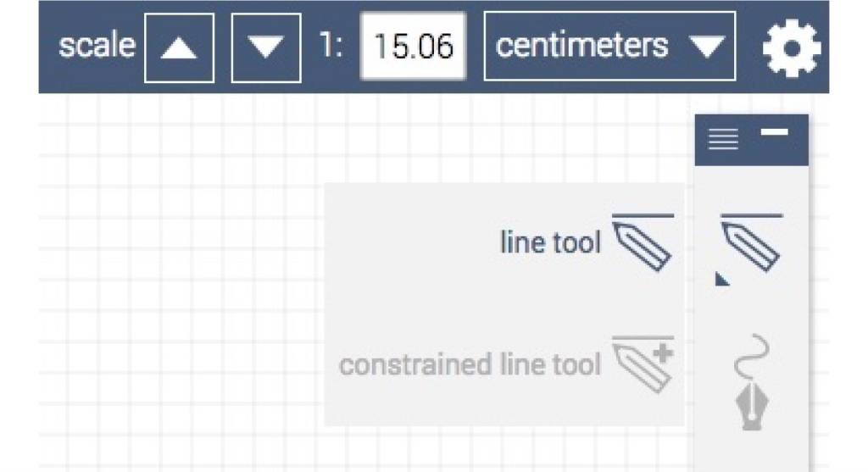Click the blue tool panel header bar
The width and height of the screenshot is (868, 472).
[752, 140]
